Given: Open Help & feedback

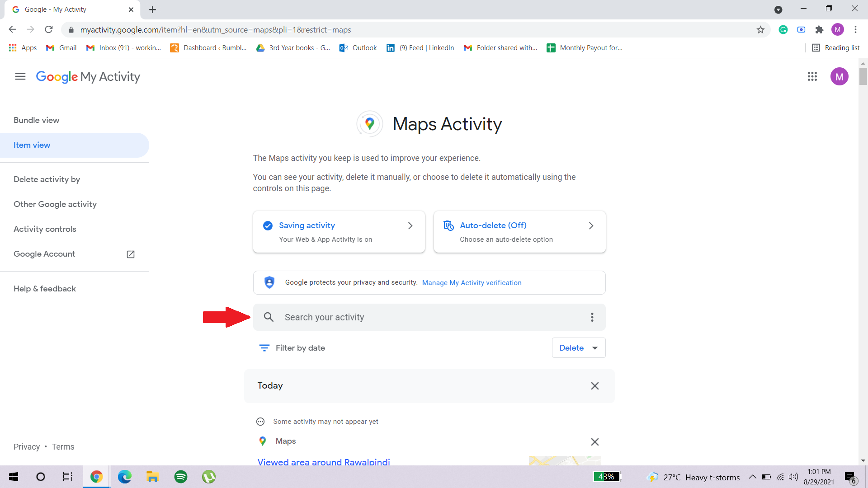Looking at the screenshot, I should (45, 289).
